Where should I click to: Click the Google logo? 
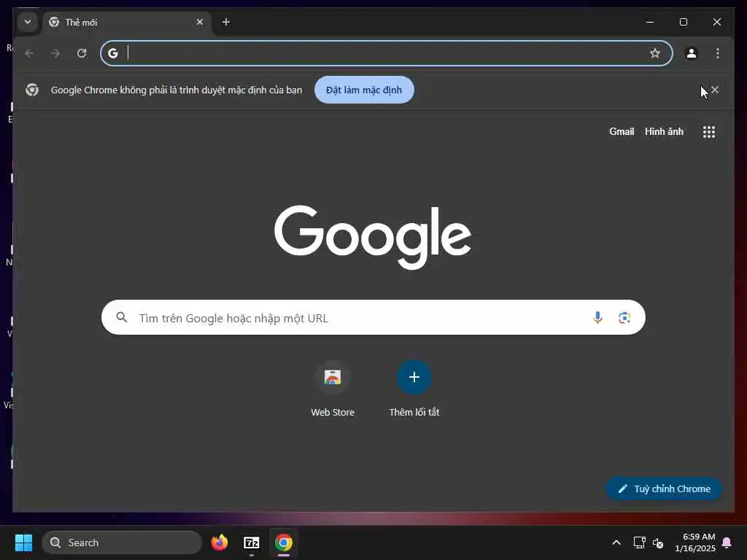coord(373,237)
